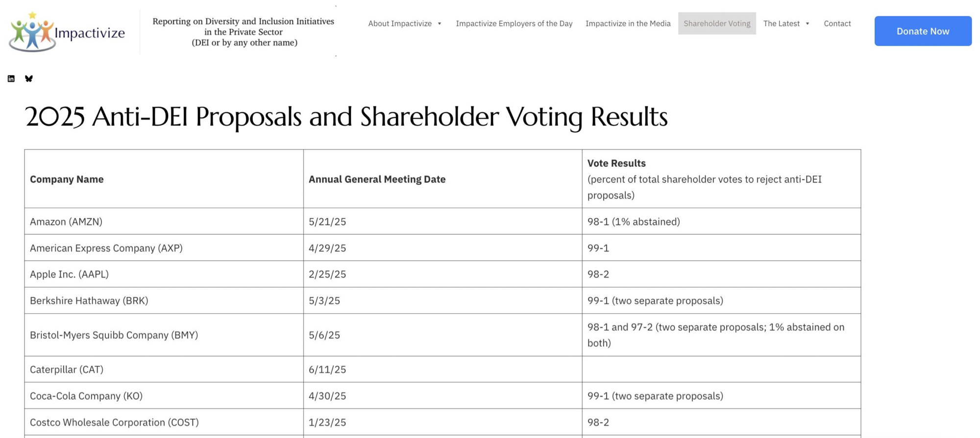Click the site tagline banner image
Image resolution: width=980 pixels, height=438 pixels.
click(x=244, y=32)
